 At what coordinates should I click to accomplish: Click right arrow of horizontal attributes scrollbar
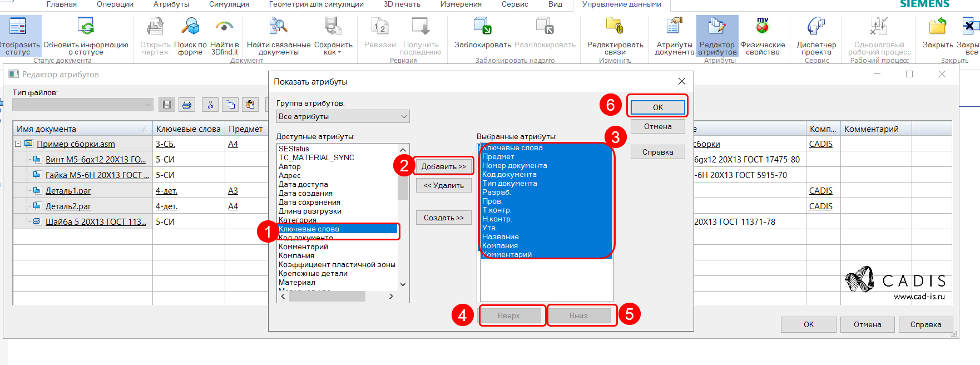391,297
